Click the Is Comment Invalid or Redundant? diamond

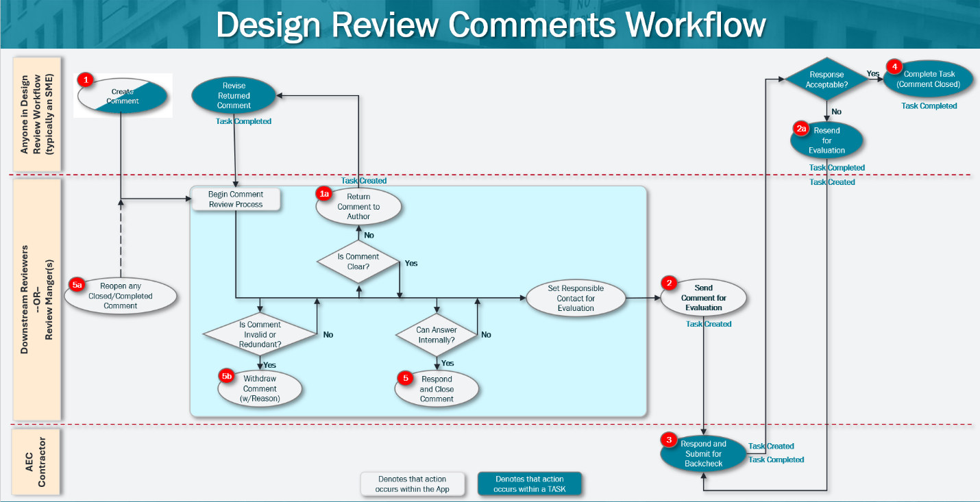click(260, 334)
